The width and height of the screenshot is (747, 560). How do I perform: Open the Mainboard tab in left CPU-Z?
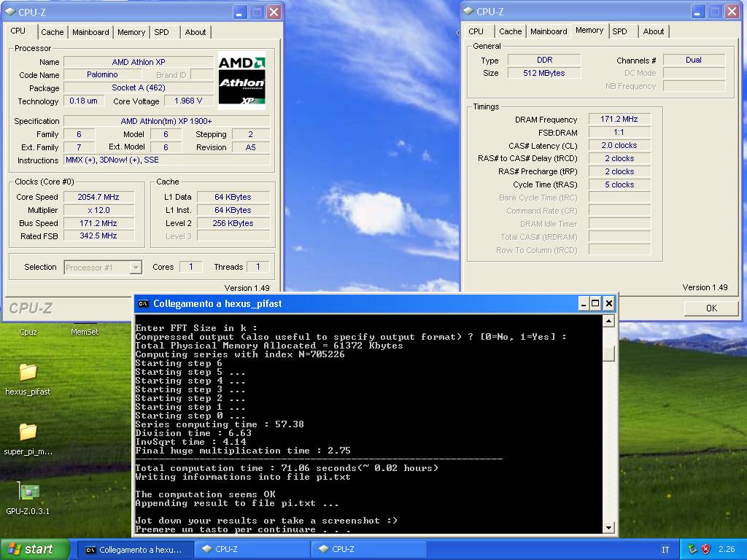pos(90,32)
